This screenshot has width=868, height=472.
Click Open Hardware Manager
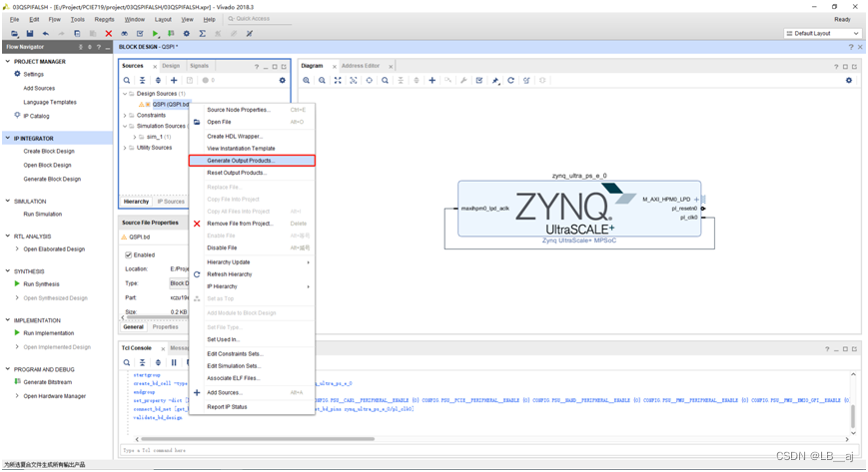pyautogui.click(x=54, y=396)
